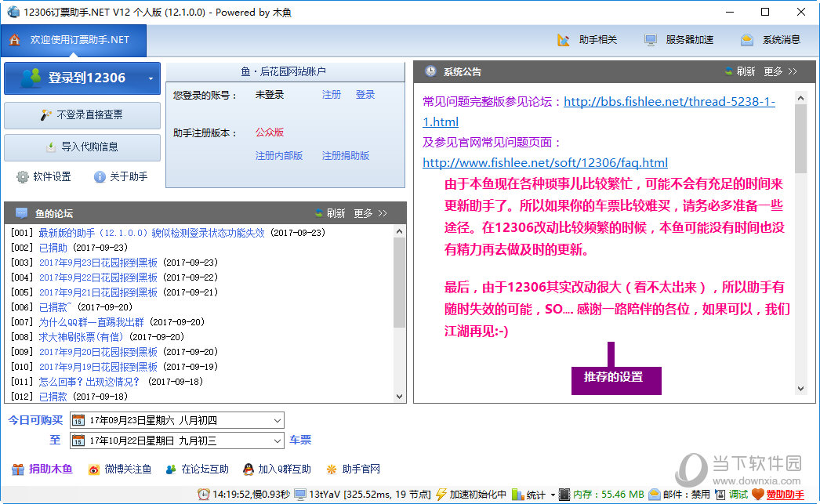Open post 2017年9月20日花园报到黑板

pyautogui.click(x=98, y=352)
